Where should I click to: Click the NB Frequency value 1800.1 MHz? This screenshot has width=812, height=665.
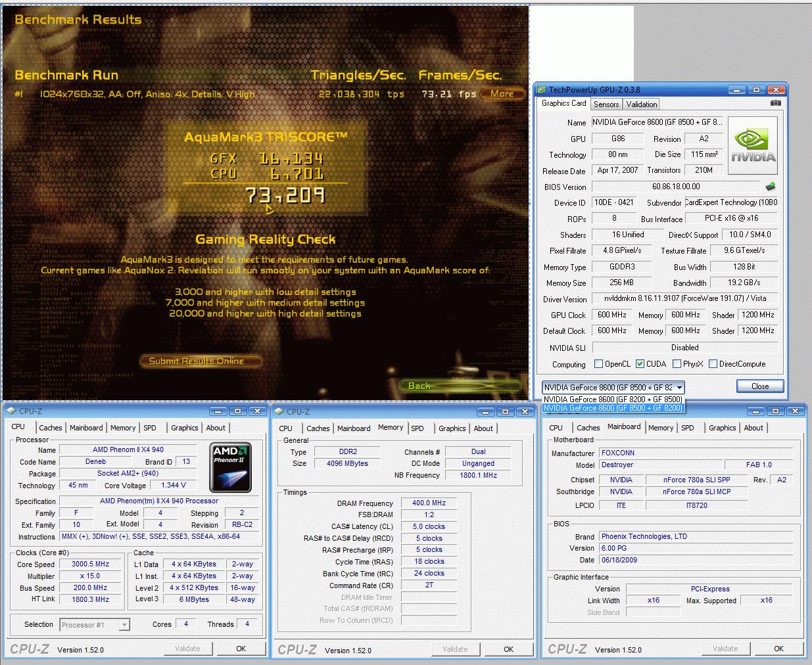(478, 475)
